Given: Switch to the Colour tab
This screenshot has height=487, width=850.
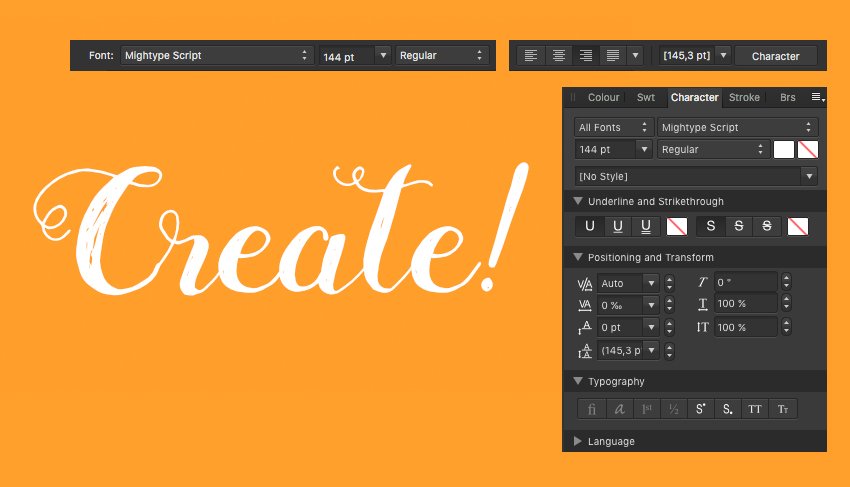Looking at the screenshot, I should 603,97.
